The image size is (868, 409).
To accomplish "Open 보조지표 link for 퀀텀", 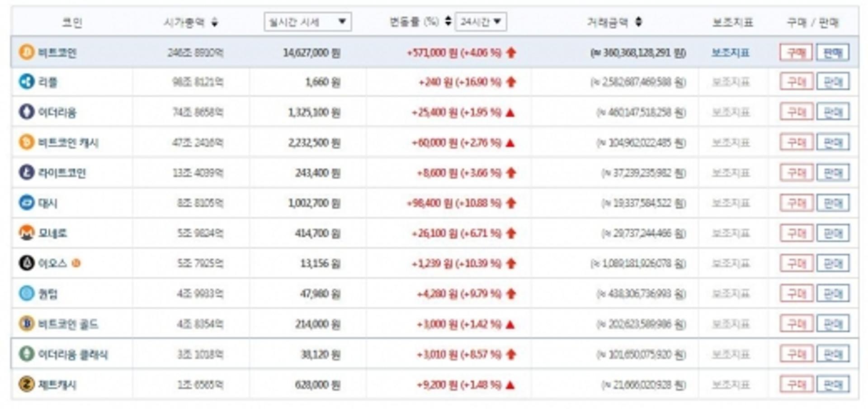I will (731, 293).
